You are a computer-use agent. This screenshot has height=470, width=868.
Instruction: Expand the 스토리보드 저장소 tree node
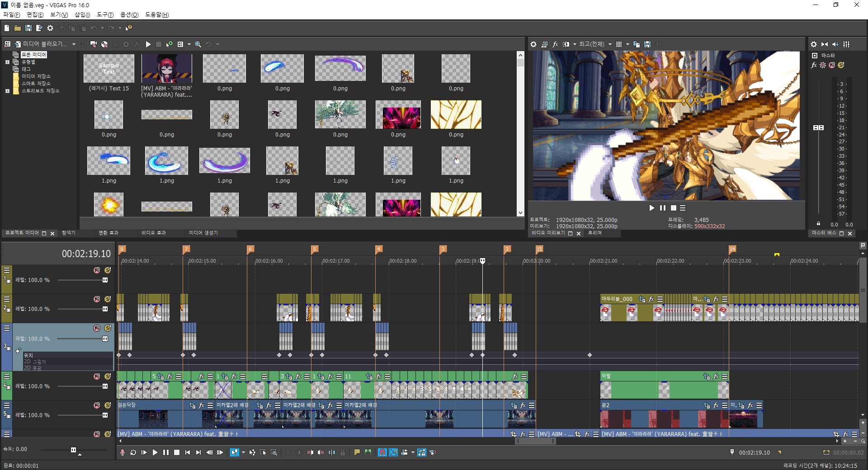click(7, 91)
